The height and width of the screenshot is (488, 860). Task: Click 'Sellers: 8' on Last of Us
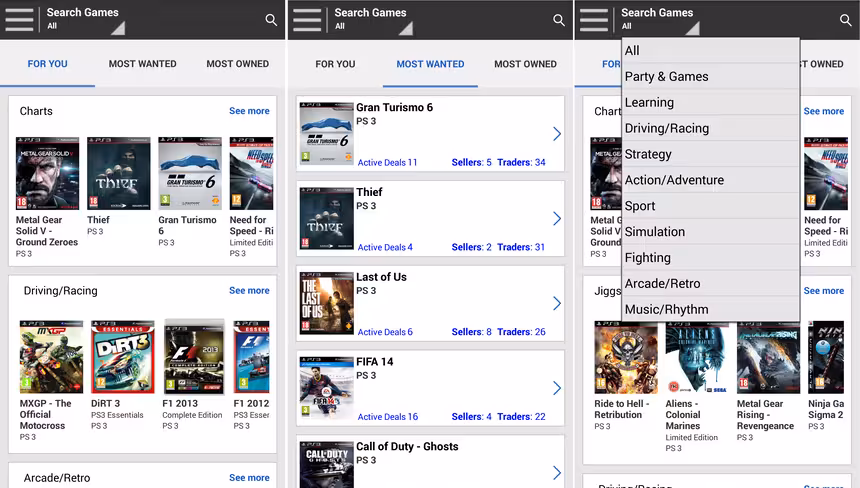point(472,332)
